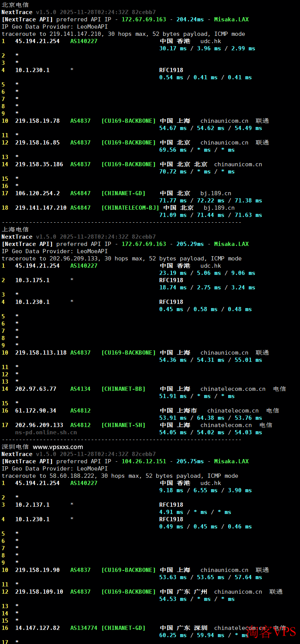Screen dimensions: 300x644
Task: Click the AS4134 number
Action: tap(80, 389)
